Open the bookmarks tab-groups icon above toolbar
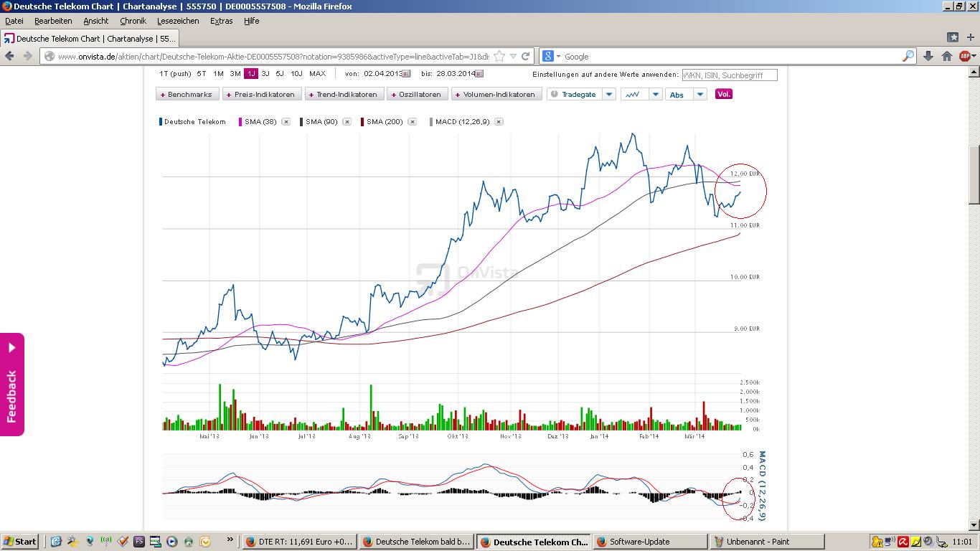This screenshot has width=980, height=551. pyautogui.click(x=953, y=37)
